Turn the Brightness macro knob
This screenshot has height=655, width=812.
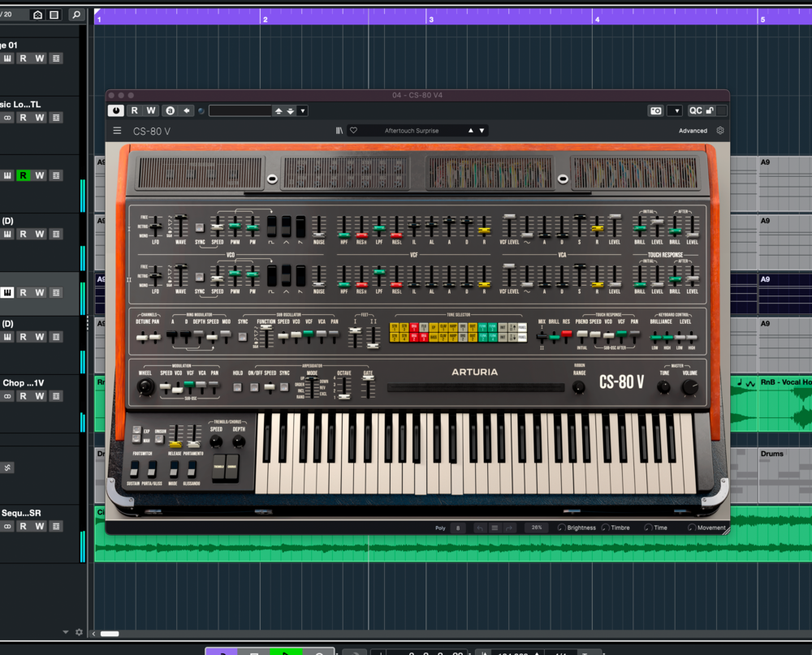pyautogui.click(x=561, y=528)
